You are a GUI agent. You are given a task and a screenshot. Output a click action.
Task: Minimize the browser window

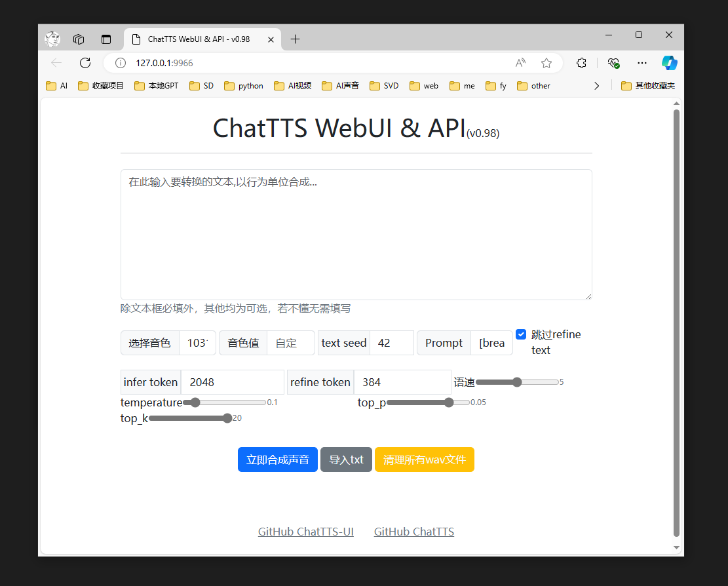click(609, 35)
